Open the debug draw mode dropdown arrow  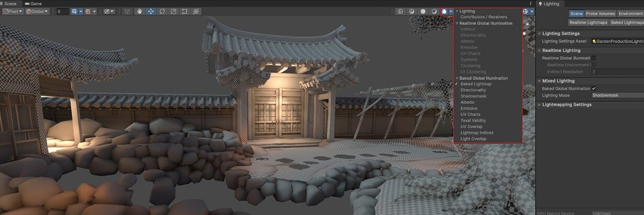[451, 11]
